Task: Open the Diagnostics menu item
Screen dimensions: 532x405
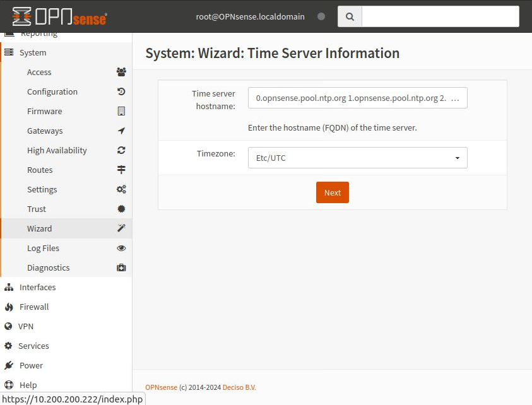Action: click(x=48, y=267)
